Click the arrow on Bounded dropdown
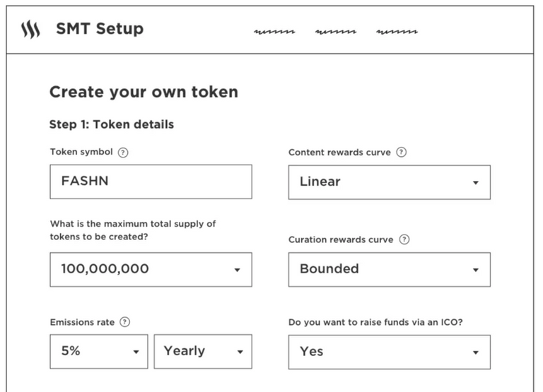This screenshot has width=543, height=392. pos(476,270)
